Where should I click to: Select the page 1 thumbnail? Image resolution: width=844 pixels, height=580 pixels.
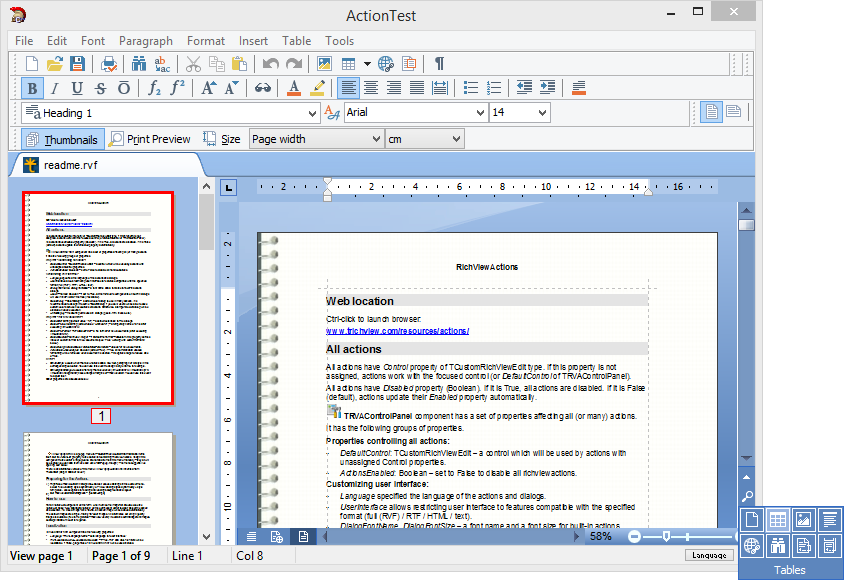[x=98, y=297]
